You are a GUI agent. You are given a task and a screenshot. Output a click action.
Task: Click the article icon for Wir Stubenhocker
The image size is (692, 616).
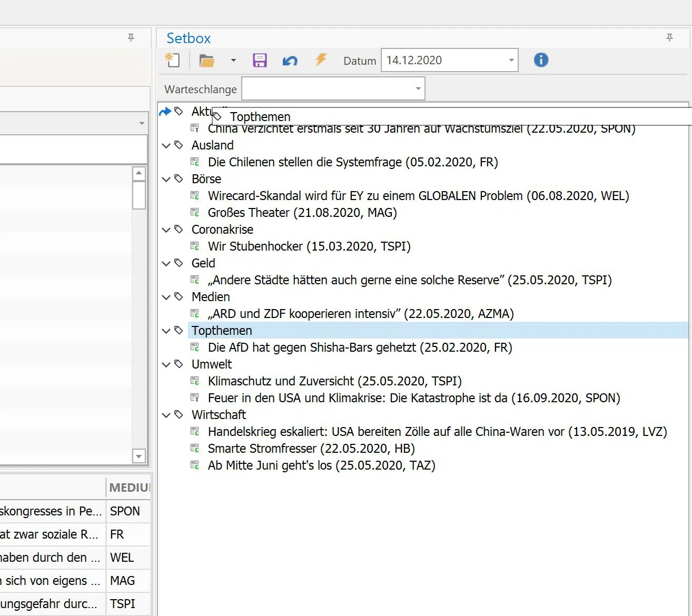click(195, 246)
